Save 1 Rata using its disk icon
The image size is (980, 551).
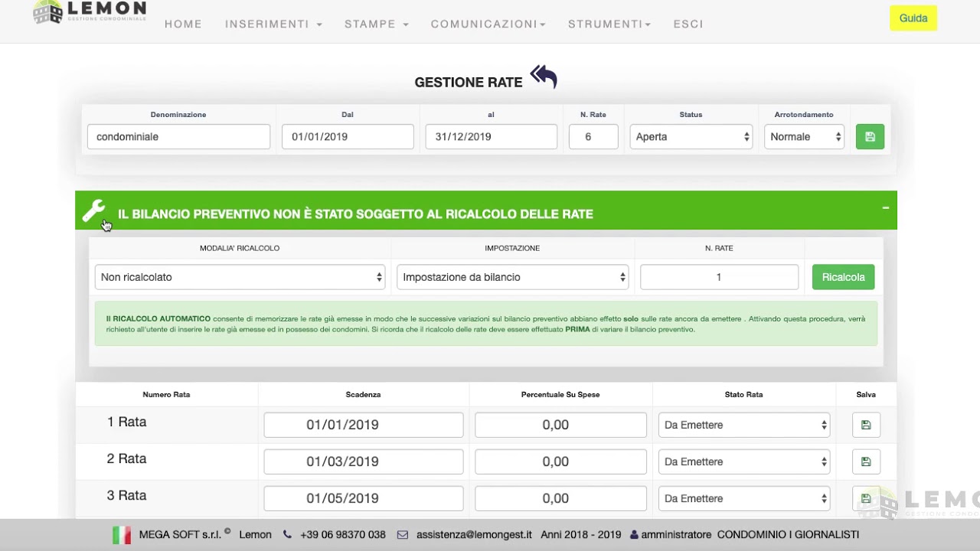[866, 425]
